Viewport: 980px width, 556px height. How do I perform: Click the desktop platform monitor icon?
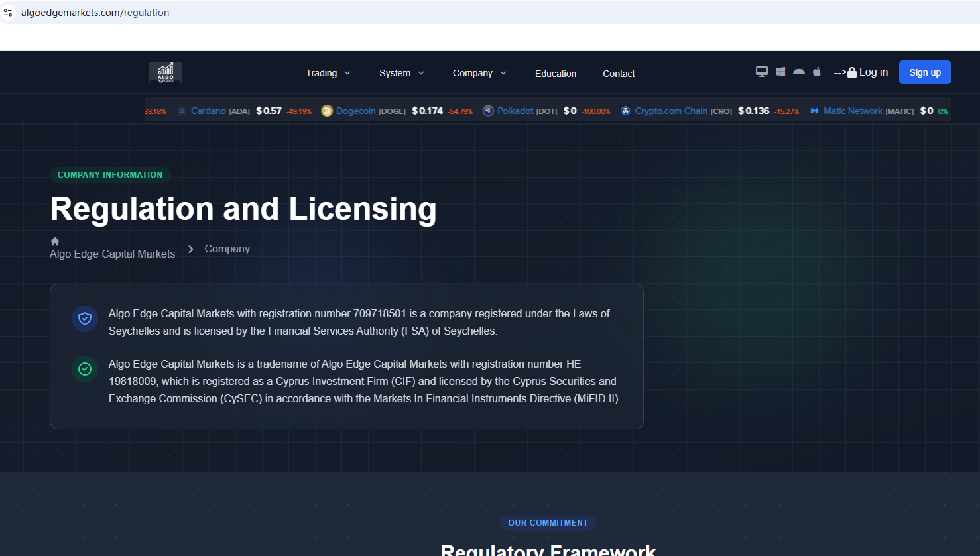coord(762,72)
